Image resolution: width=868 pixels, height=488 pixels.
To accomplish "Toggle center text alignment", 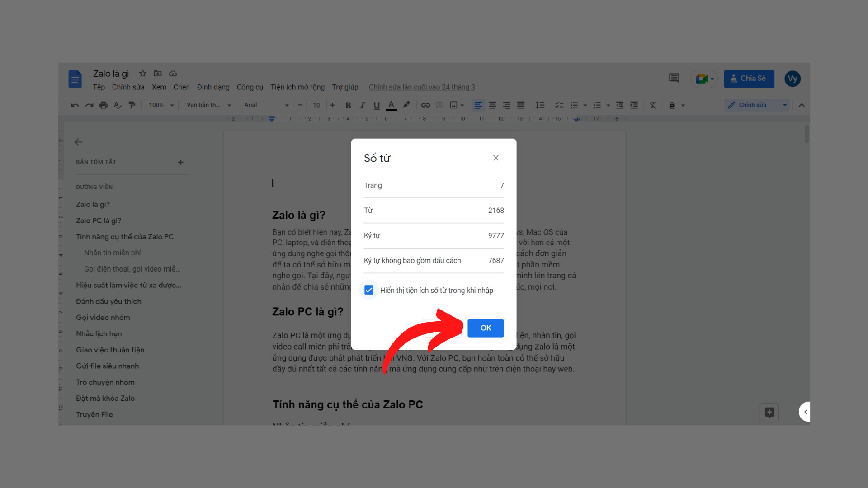I will pos(492,105).
